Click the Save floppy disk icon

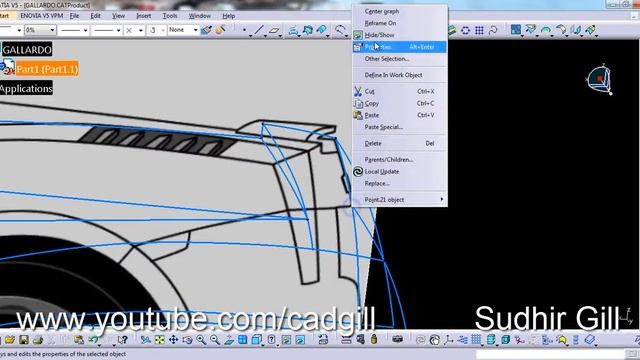click(x=24, y=340)
